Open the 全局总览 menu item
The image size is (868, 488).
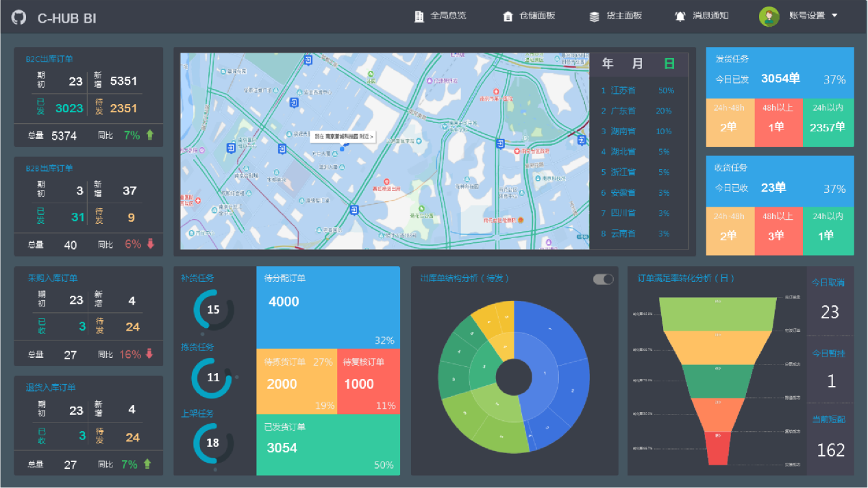[448, 16]
